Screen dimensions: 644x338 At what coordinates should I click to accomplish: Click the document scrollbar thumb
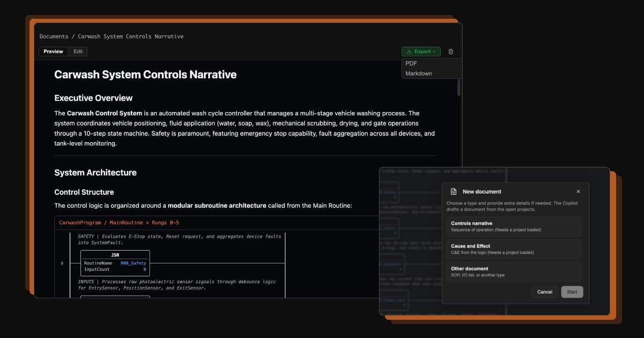[458, 87]
